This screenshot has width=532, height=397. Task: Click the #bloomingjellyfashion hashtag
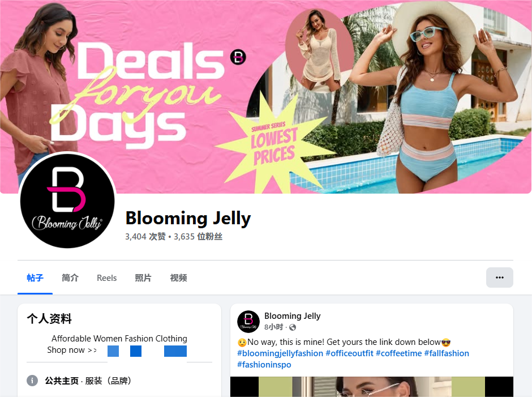click(x=280, y=353)
